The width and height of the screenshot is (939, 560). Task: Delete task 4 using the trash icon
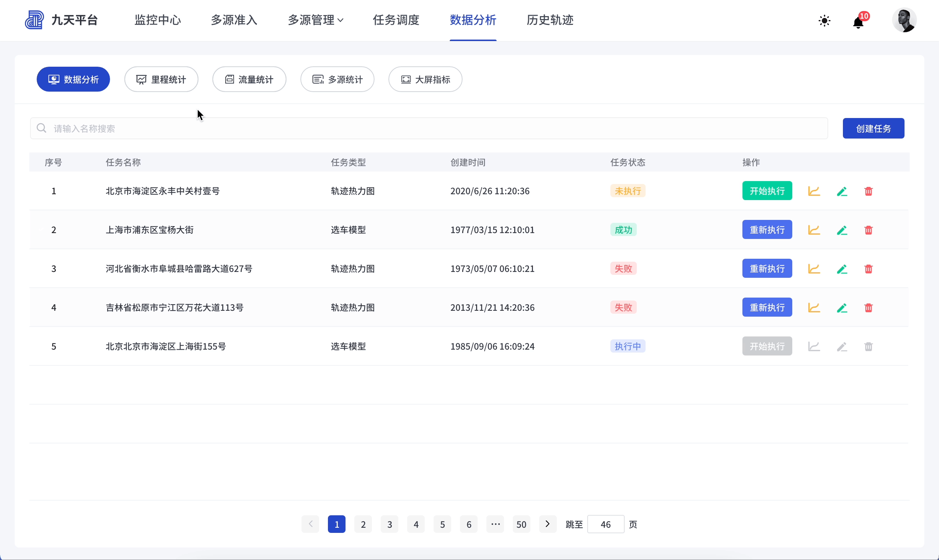869,307
